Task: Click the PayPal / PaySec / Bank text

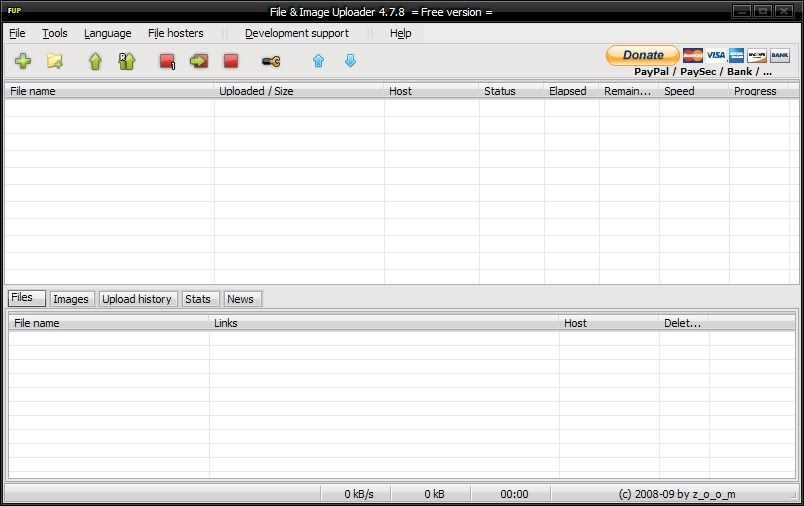Action: (x=702, y=72)
